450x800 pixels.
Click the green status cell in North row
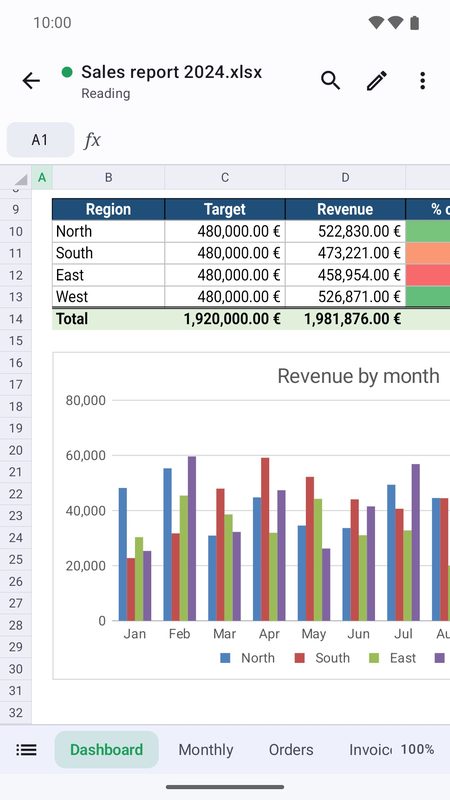point(428,231)
